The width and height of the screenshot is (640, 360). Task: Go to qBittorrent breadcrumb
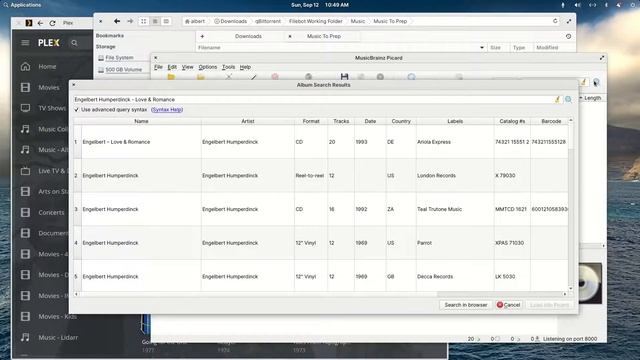point(268,21)
